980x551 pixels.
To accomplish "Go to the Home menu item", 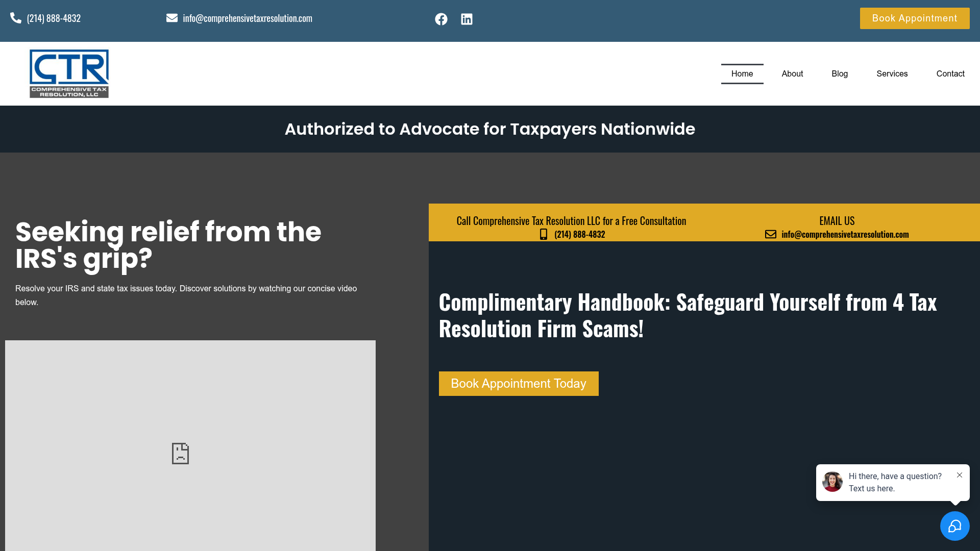I will (x=742, y=74).
